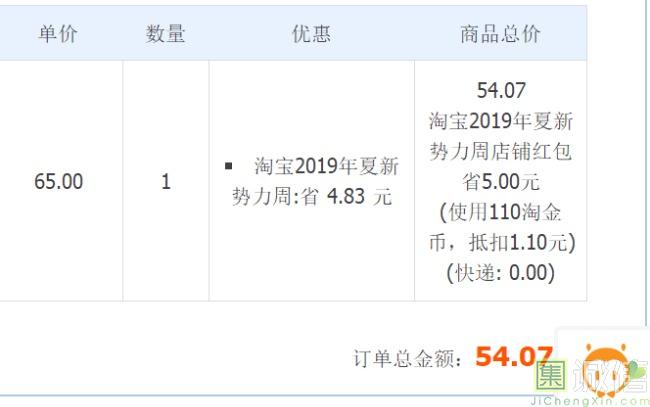
Task: Click the 数量 column header
Action: pos(166,33)
